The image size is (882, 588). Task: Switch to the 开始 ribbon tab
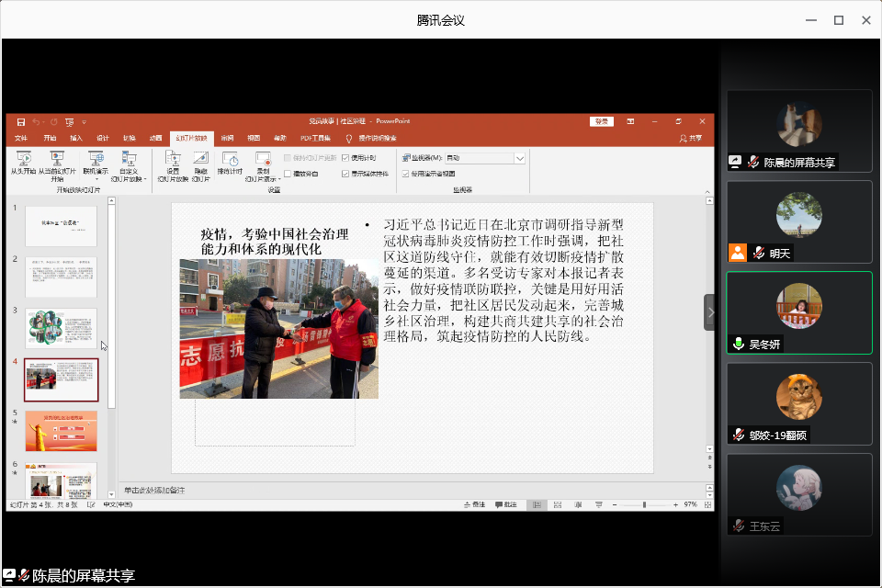(49, 138)
